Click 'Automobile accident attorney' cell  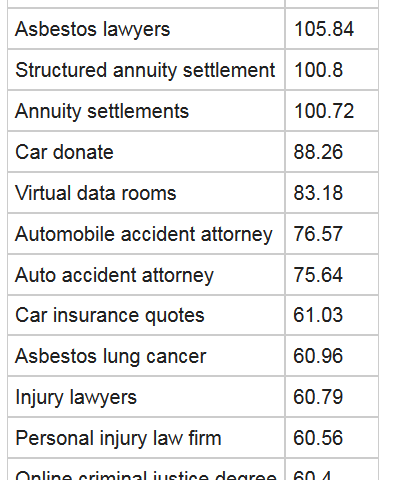(x=146, y=234)
